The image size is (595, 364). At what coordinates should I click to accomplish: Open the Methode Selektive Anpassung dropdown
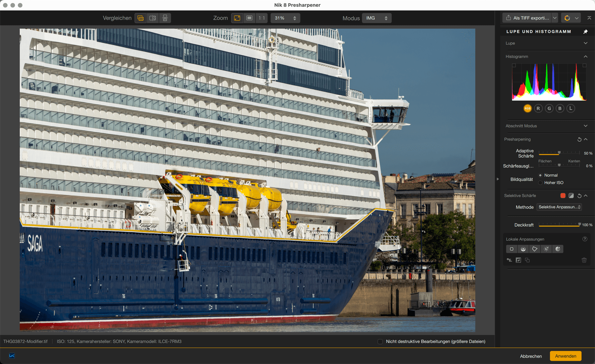(559, 207)
